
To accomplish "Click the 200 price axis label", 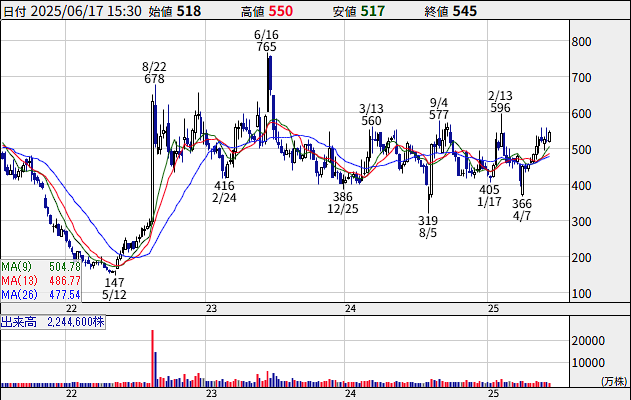I will (582, 258).
